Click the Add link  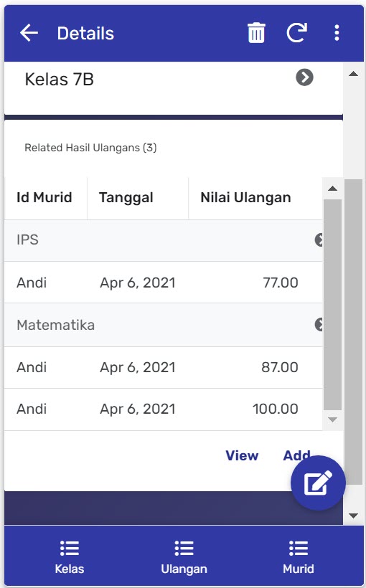pyautogui.click(x=296, y=455)
